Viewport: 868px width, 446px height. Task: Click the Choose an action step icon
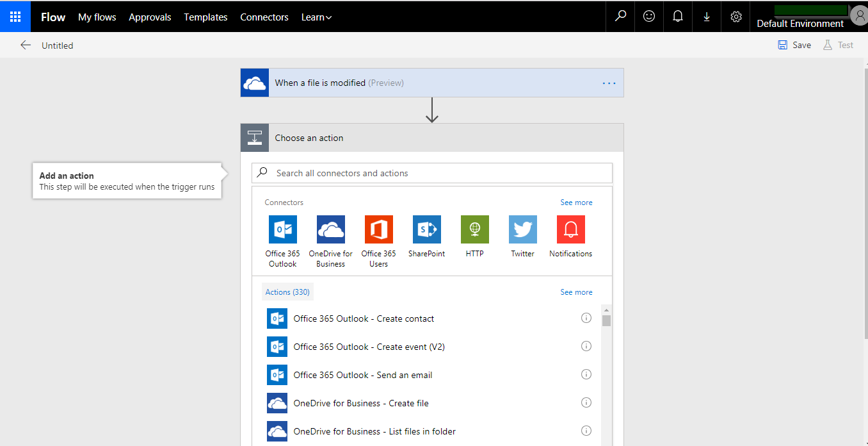[255, 138]
